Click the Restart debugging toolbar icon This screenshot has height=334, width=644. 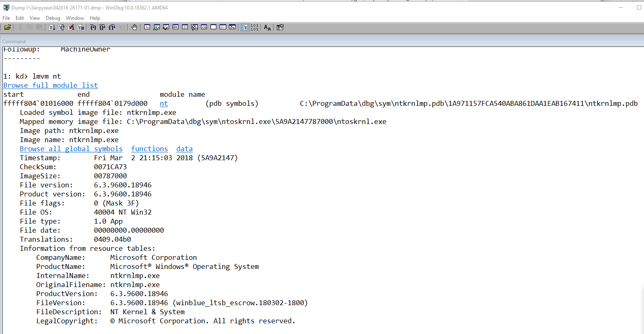(61, 28)
